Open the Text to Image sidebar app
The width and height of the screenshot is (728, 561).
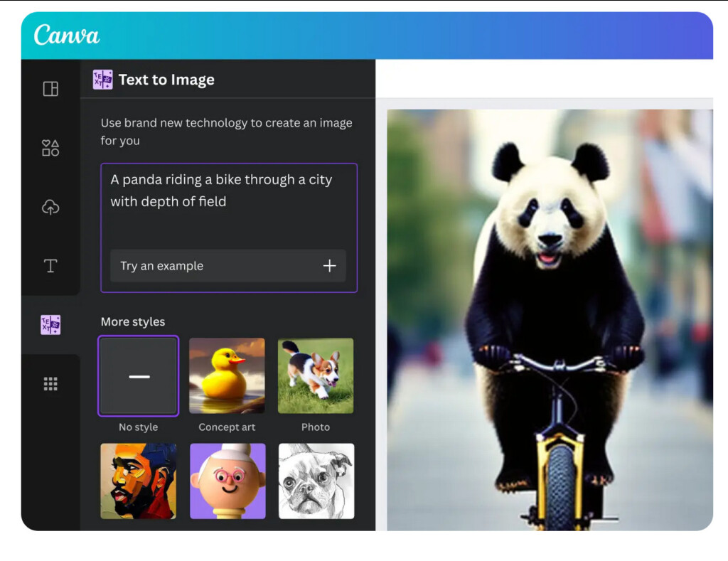[50, 325]
